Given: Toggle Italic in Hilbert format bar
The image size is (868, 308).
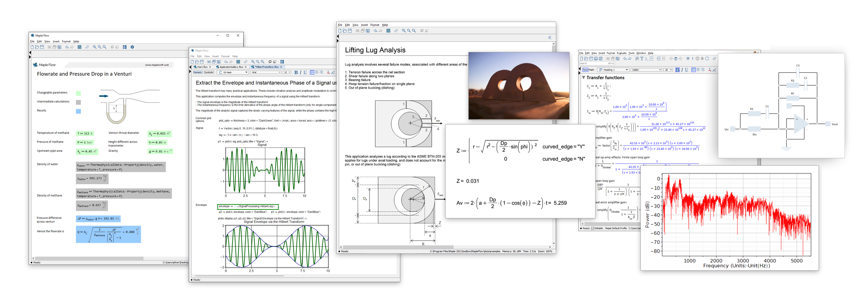Looking at the screenshot, I should [x=300, y=72].
